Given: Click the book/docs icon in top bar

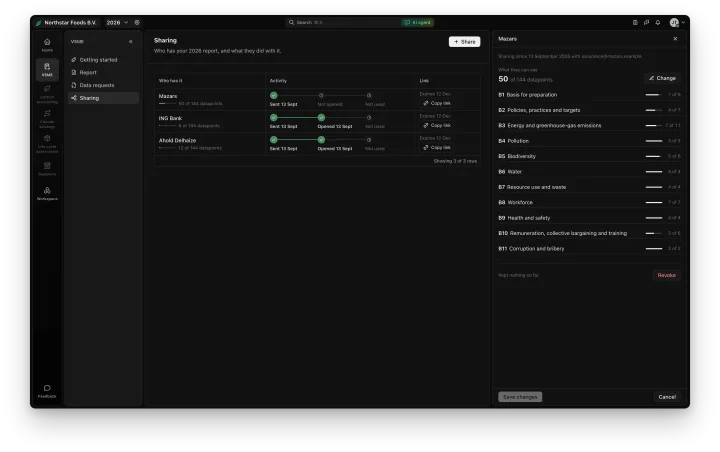Looking at the screenshot, I should coord(635,22).
